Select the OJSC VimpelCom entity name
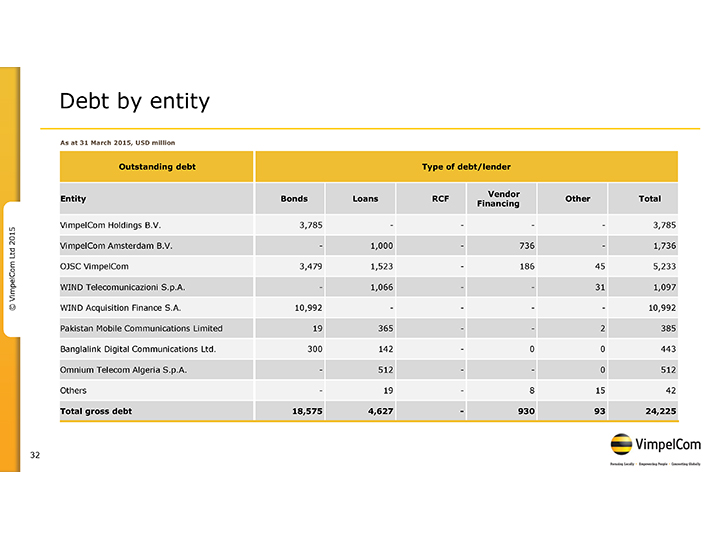The width and height of the screenshot is (720, 540). 94,266
